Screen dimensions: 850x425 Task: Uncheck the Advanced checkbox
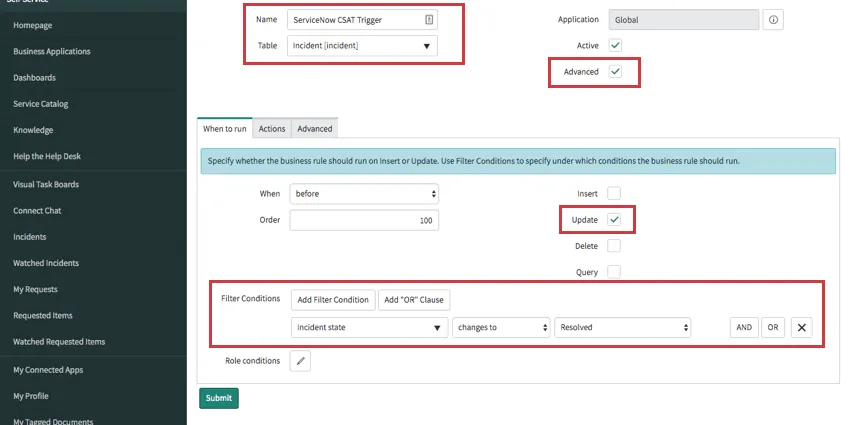(615, 72)
